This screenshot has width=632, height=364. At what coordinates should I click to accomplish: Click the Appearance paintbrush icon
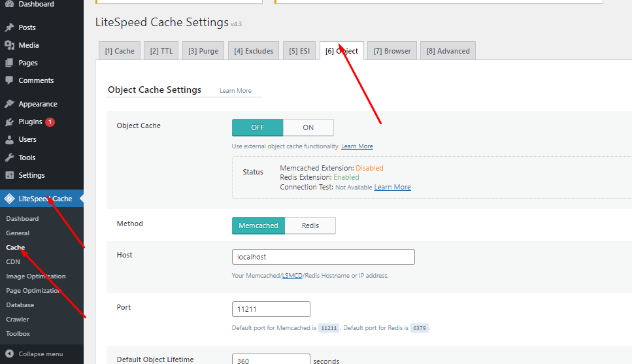coord(9,104)
